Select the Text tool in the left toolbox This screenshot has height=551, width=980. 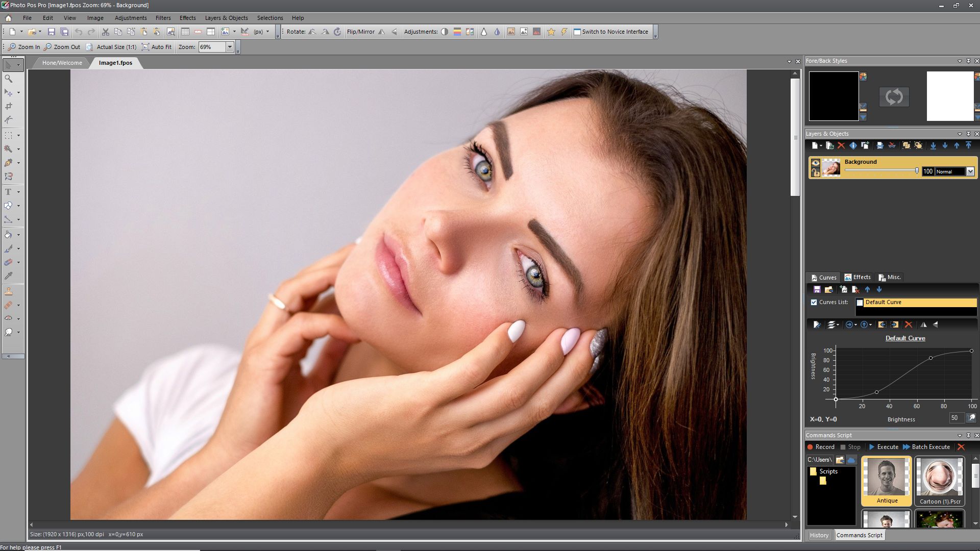8,192
